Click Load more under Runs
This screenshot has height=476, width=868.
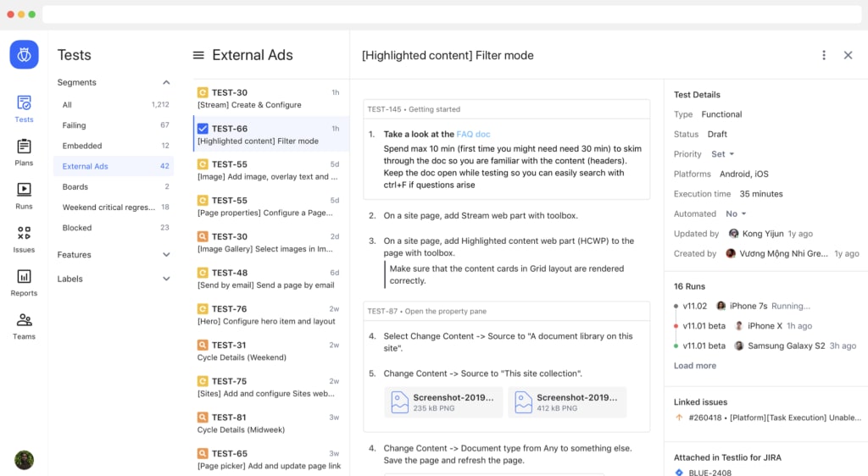click(695, 366)
